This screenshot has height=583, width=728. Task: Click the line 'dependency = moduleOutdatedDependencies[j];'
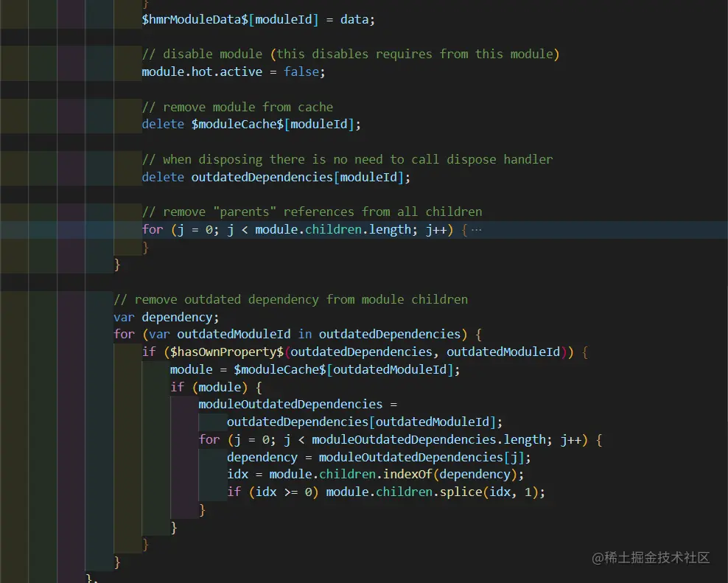[379, 458]
